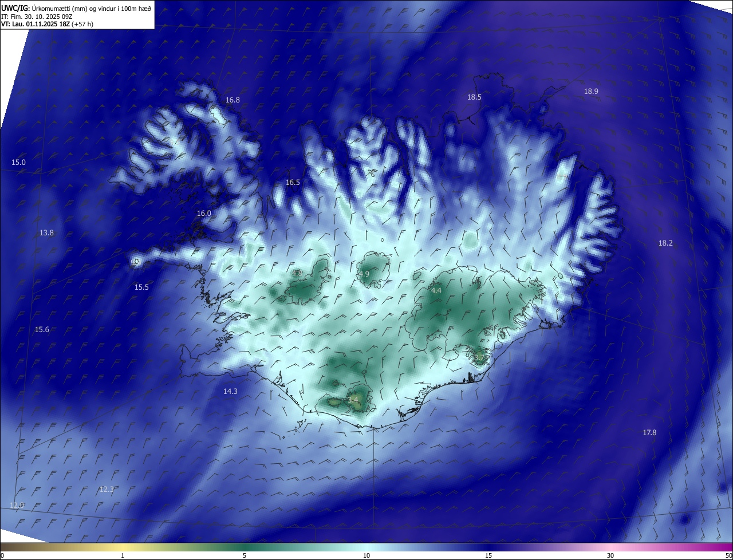Viewport: 733px width, 560px height.
Task: Click the colour scale tick labelled 5
Action: [245, 555]
